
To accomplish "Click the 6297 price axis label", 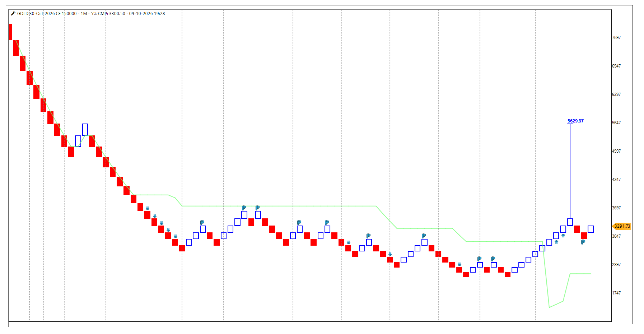I will pos(616,94).
